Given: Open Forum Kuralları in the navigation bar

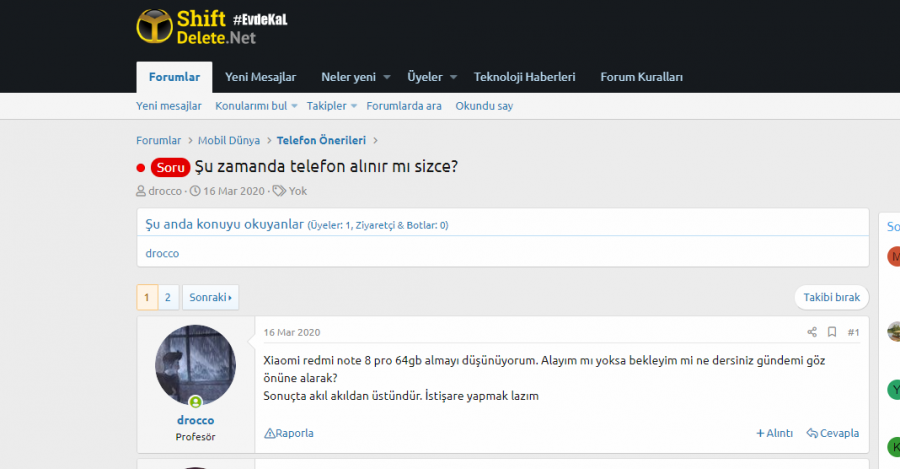Looking at the screenshot, I should coord(641,77).
